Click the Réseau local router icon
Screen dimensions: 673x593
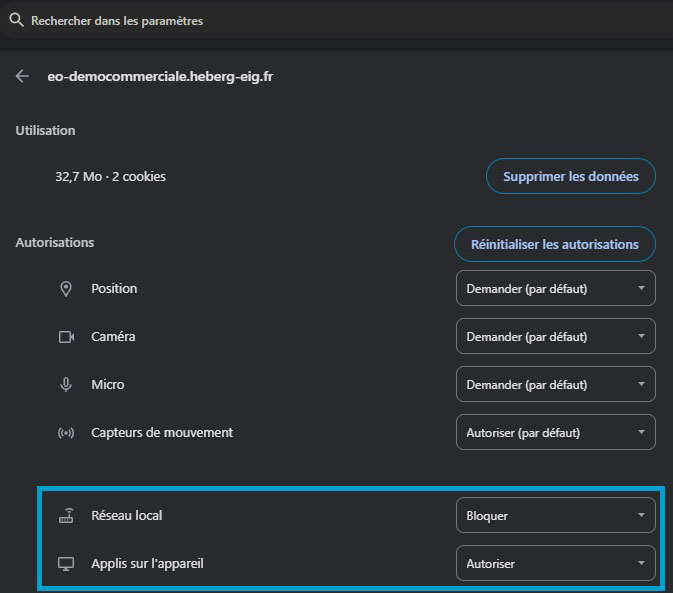pyautogui.click(x=67, y=516)
